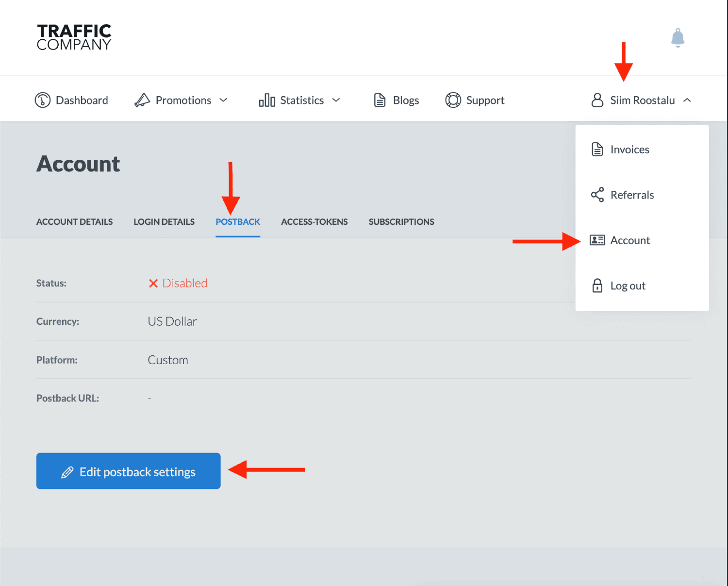Click the Custom platform value
Screen dimensions: 728x586
click(x=168, y=360)
